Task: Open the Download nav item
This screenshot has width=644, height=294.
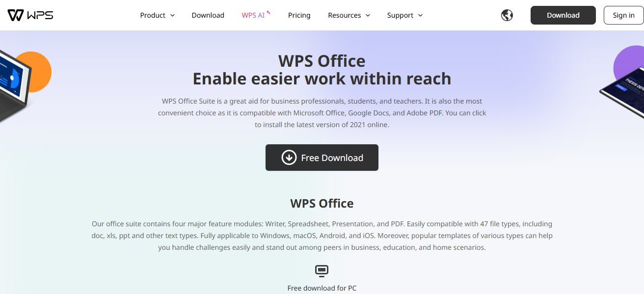Action: point(208,15)
